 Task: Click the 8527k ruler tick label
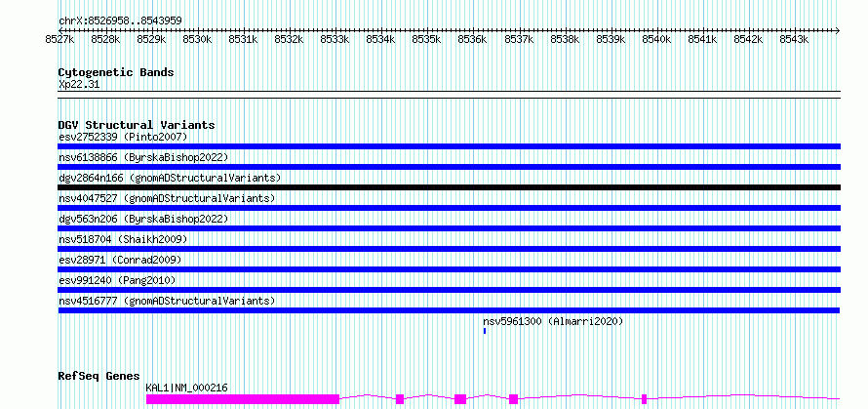[59, 40]
